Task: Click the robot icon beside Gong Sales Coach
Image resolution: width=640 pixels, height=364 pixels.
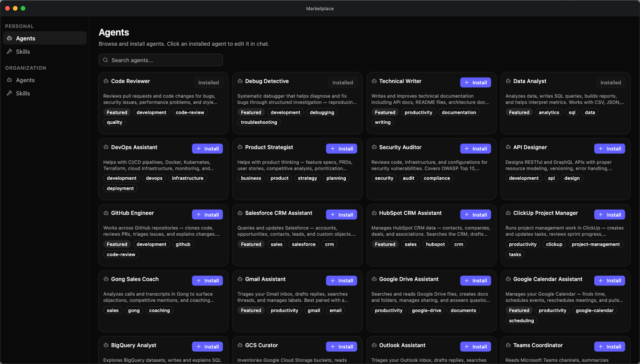Action: point(106,279)
